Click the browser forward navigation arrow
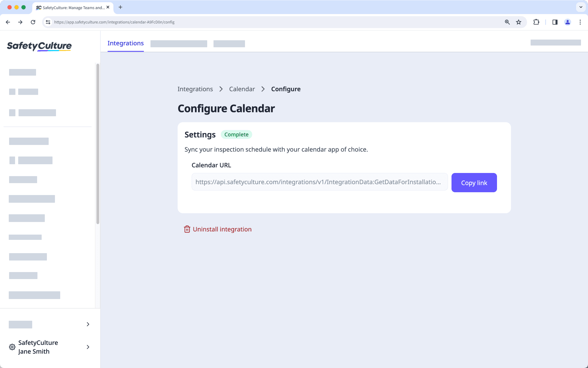Image resolution: width=588 pixels, height=368 pixels. [x=20, y=22]
